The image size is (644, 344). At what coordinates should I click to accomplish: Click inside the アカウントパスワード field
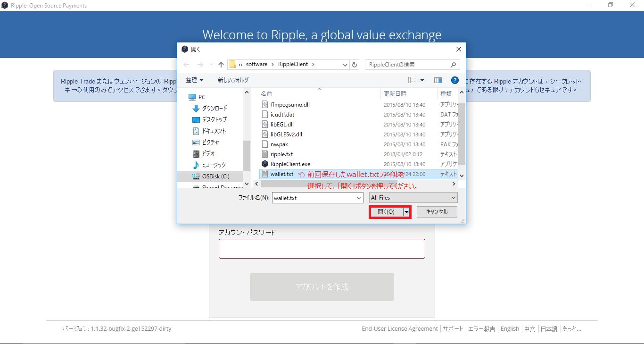coord(322,249)
